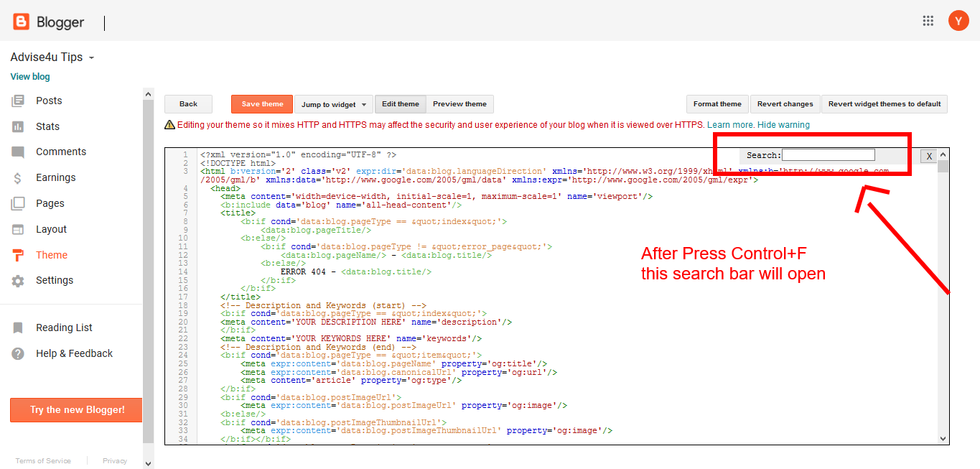Click the Format theme button
This screenshot has height=469, width=980.
pos(717,104)
